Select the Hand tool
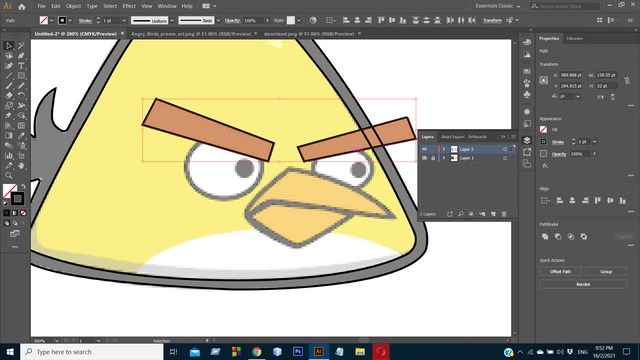 pyautogui.click(x=21, y=166)
